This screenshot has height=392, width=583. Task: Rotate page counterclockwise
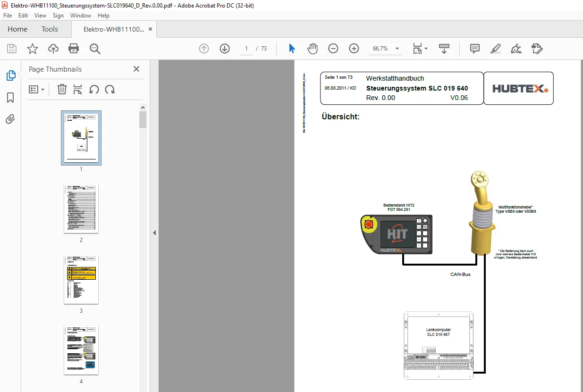pyautogui.click(x=94, y=89)
